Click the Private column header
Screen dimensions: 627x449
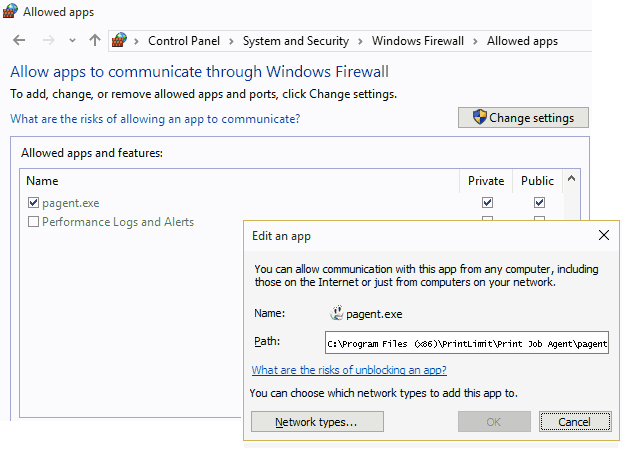tap(486, 181)
